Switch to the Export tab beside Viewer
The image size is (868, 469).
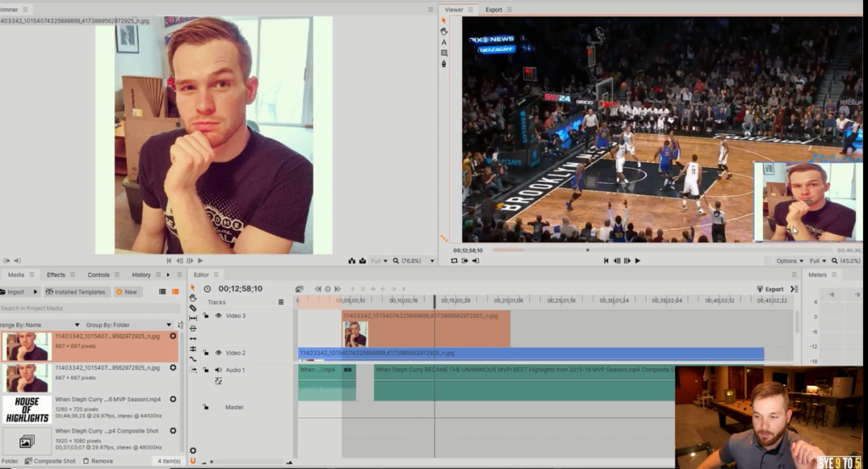494,9
